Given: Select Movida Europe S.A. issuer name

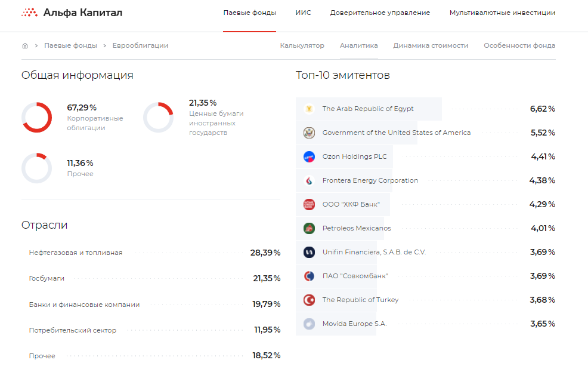Looking at the screenshot, I should click(354, 324).
